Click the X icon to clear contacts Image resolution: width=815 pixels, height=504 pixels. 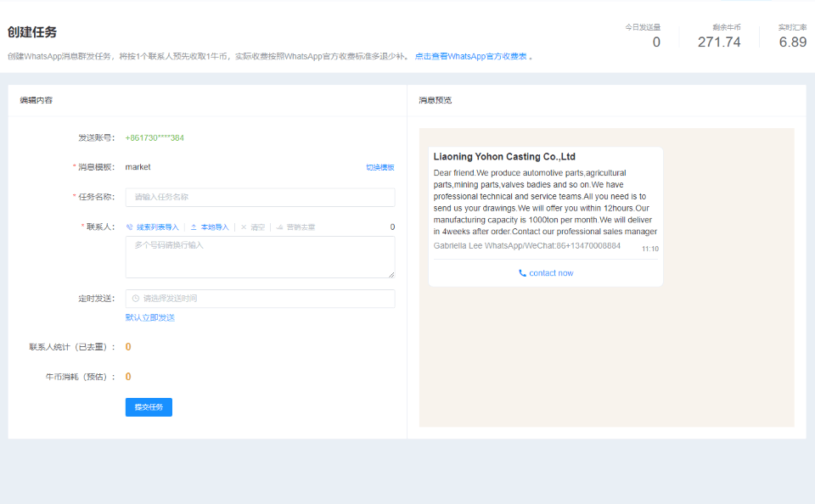pos(244,227)
